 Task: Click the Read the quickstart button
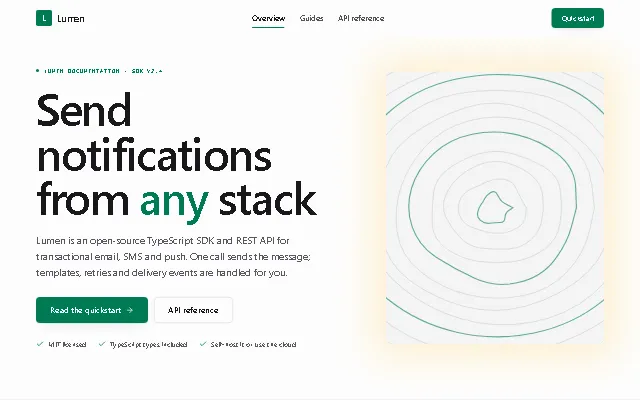pos(92,310)
